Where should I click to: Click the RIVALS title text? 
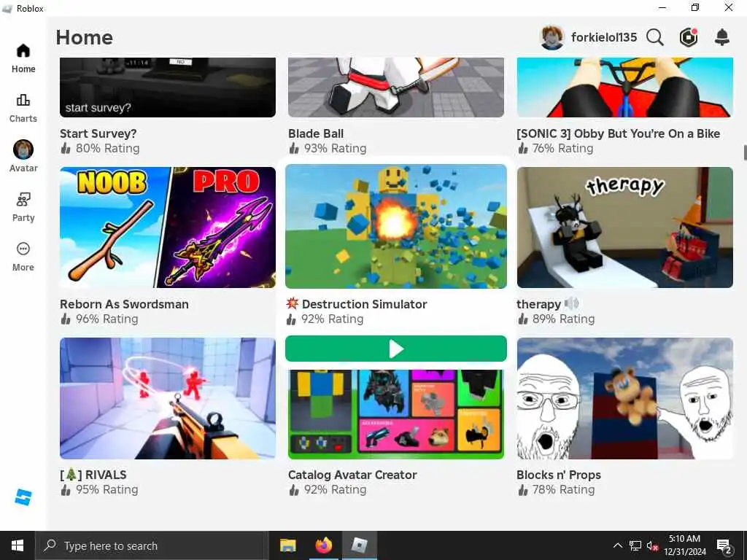(x=106, y=475)
